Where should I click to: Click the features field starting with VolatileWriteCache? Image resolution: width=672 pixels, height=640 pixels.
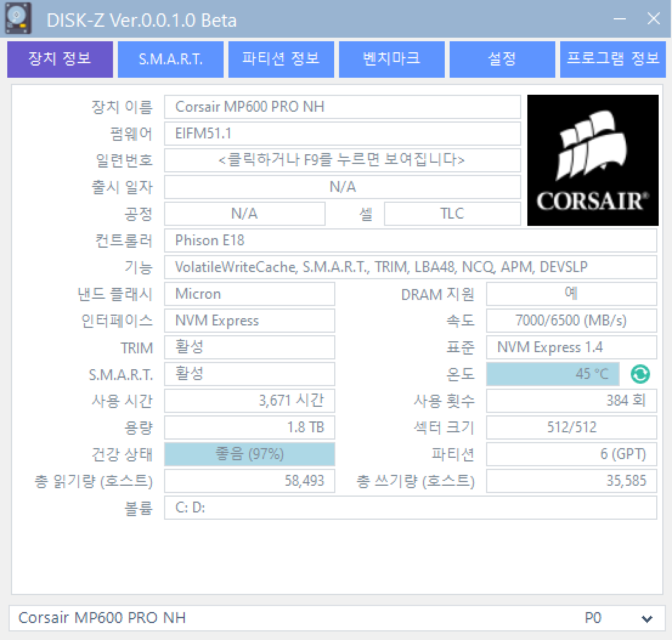[x=411, y=267]
